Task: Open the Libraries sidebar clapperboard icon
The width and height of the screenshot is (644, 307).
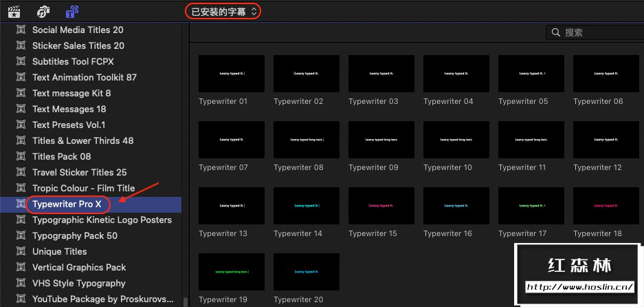Action: point(14,12)
